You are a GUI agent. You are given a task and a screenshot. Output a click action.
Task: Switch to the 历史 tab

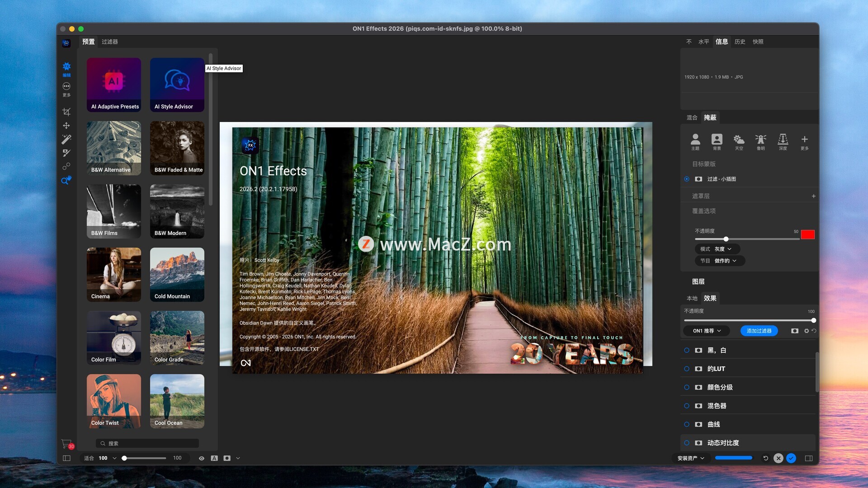click(x=740, y=42)
